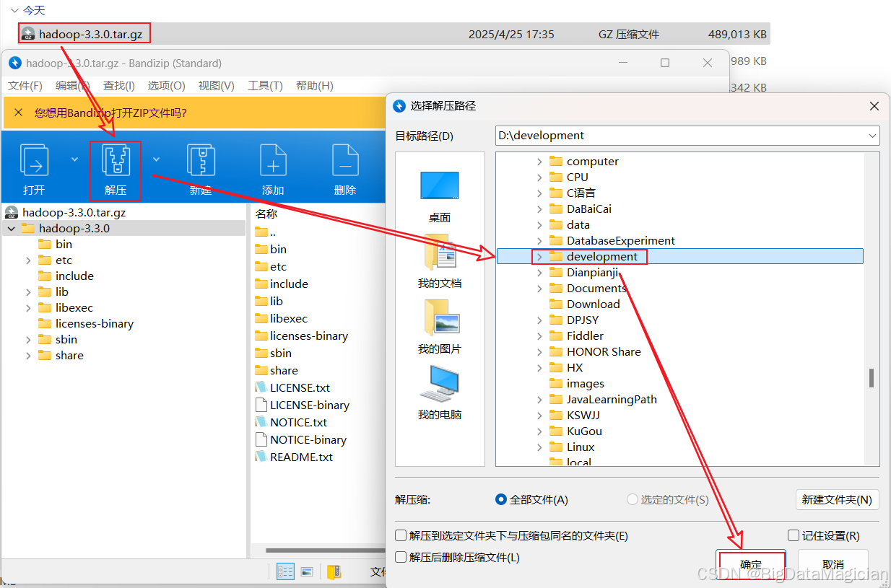Screen dimensions: 891x588
Task: Select licenses-binary in archive tree
Action: click(x=95, y=324)
